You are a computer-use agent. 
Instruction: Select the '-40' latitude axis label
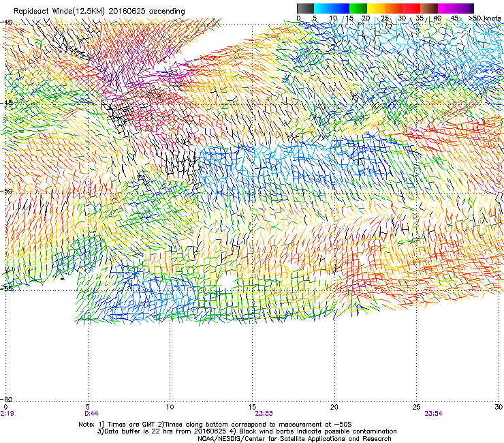(x=7, y=22)
